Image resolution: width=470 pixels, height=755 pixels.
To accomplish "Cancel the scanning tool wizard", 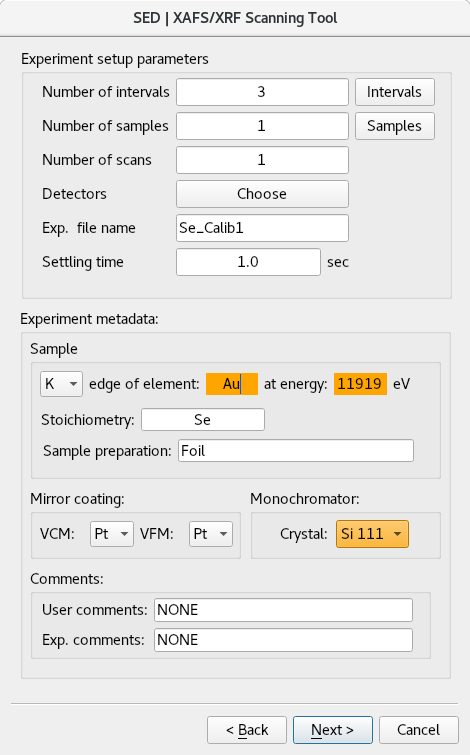I will click(x=418, y=730).
